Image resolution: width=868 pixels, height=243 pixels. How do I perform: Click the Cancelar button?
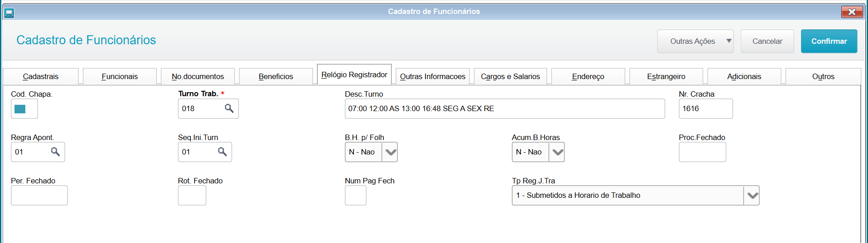767,41
